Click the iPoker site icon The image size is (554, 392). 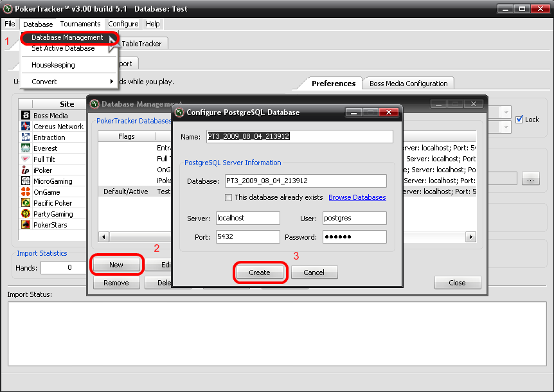tap(26, 170)
